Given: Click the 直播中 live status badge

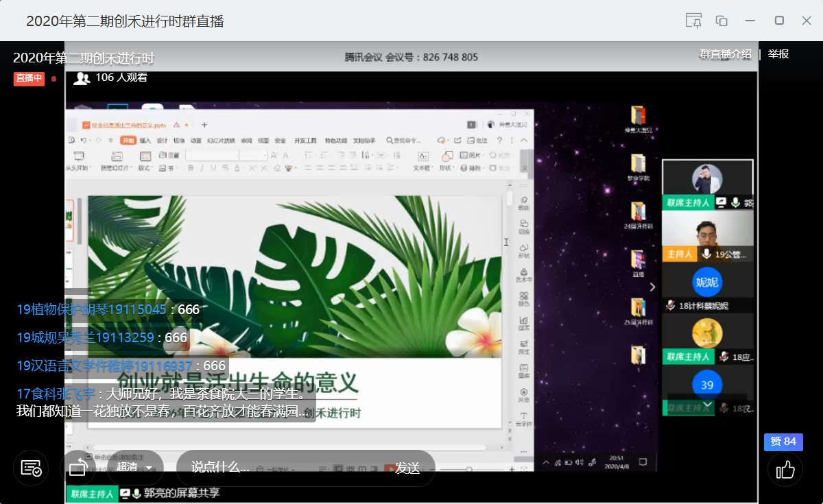Looking at the screenshot, I should [x=29, y=78].
